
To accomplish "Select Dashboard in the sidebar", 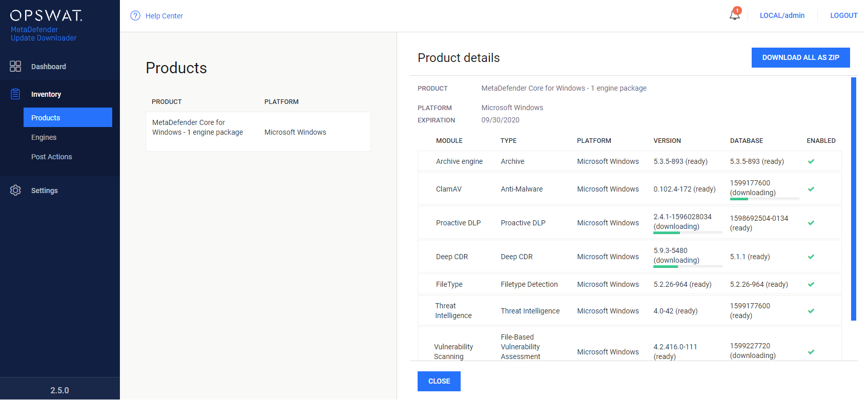I will 48,67.
